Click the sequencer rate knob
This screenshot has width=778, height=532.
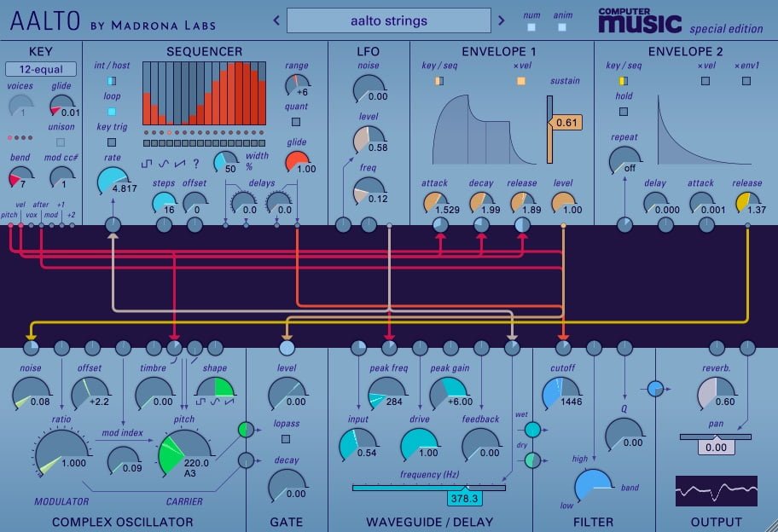tap(113, 182)
